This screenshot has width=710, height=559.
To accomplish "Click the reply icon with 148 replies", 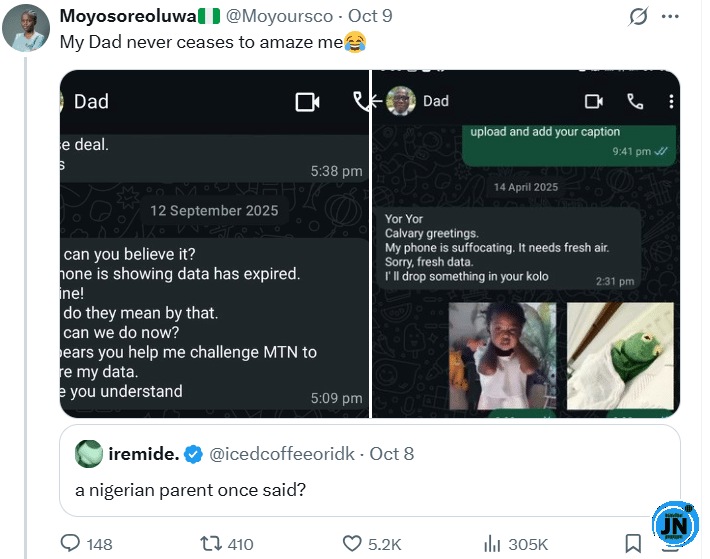I will tap(71, 544).
